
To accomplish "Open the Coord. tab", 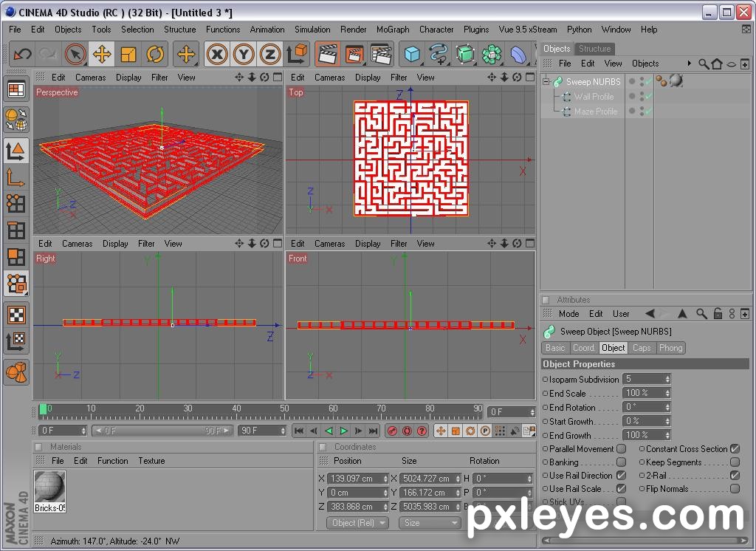I will coord(583,348).
